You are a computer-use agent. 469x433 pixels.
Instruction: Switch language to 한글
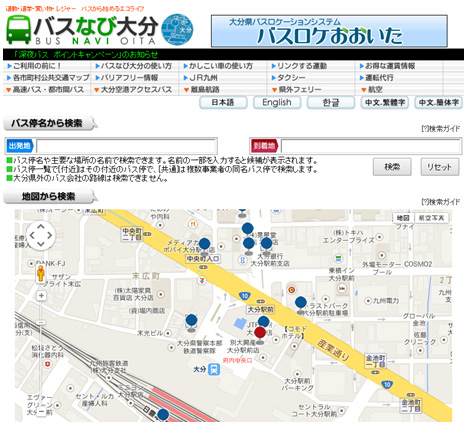[331, 102]
